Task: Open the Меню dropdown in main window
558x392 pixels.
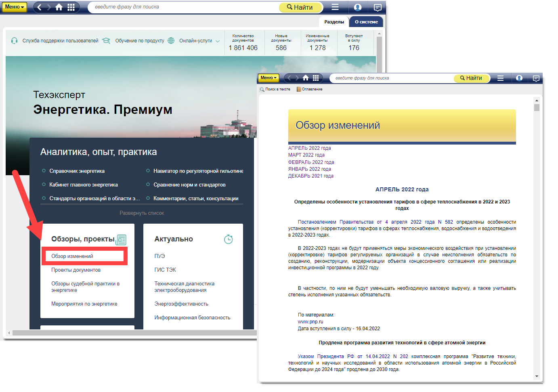Action: click(14, 7)
